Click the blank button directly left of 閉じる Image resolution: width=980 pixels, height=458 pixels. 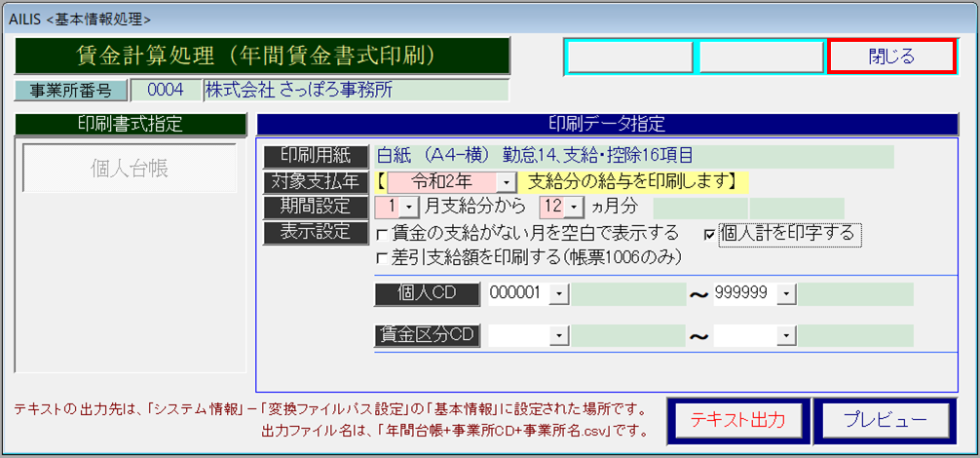(x=761, y=57)
